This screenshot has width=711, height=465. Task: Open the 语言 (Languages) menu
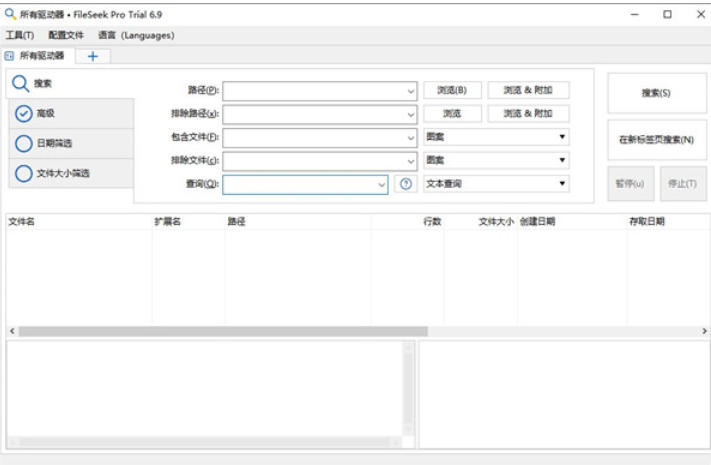pos(136,35)
